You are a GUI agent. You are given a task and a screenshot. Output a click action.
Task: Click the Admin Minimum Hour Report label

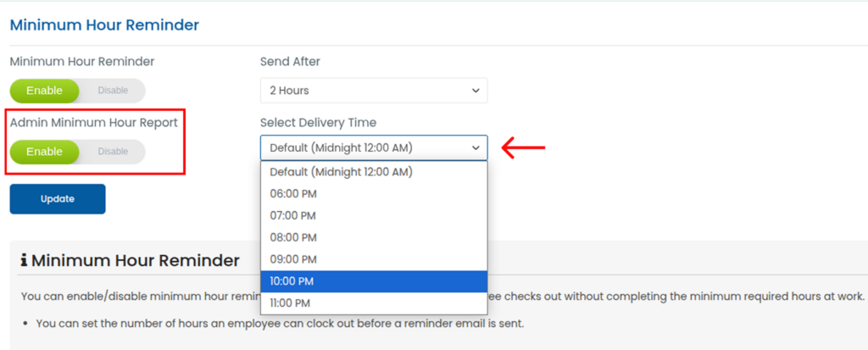[x=93, y=122]
